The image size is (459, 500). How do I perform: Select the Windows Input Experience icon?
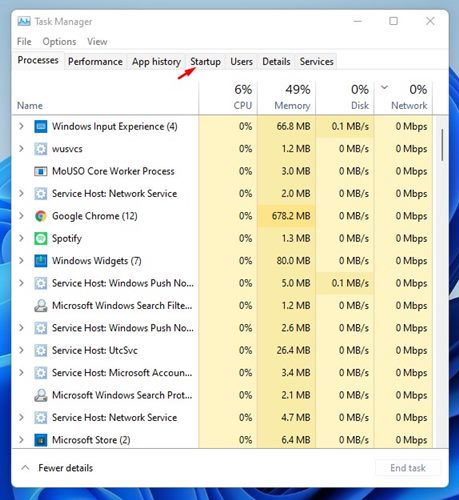41,126
